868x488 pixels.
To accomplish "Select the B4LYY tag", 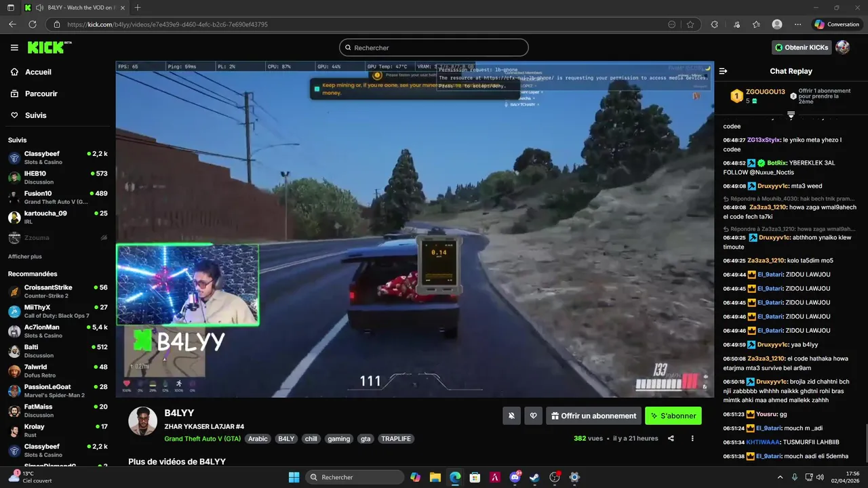I will pyautogui.click(x=286, y=439).
